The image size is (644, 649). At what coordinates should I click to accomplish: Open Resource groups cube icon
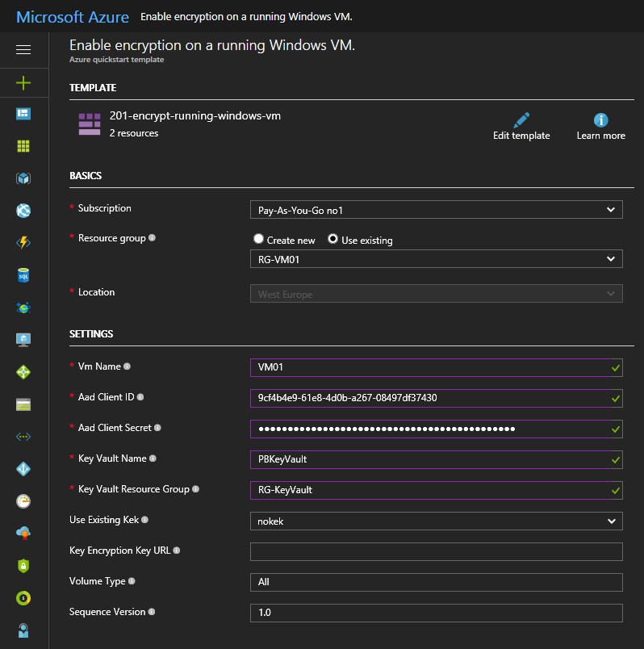pos(23,178)
